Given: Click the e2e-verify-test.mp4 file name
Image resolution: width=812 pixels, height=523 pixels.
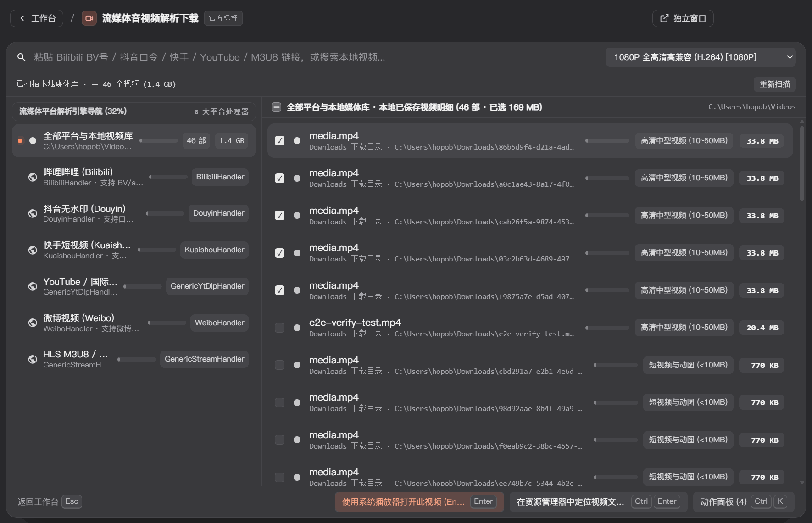Looking at the screenshot, I should (355, 323).
